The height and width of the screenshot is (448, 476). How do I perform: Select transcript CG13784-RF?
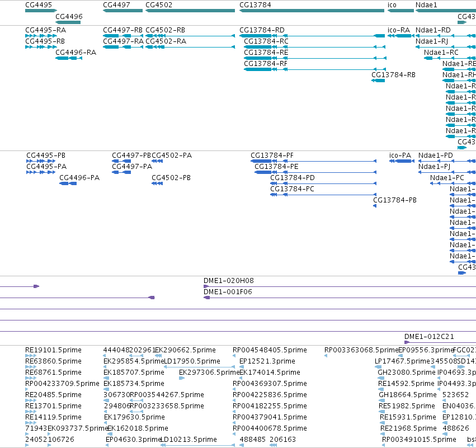pos(266,64)
